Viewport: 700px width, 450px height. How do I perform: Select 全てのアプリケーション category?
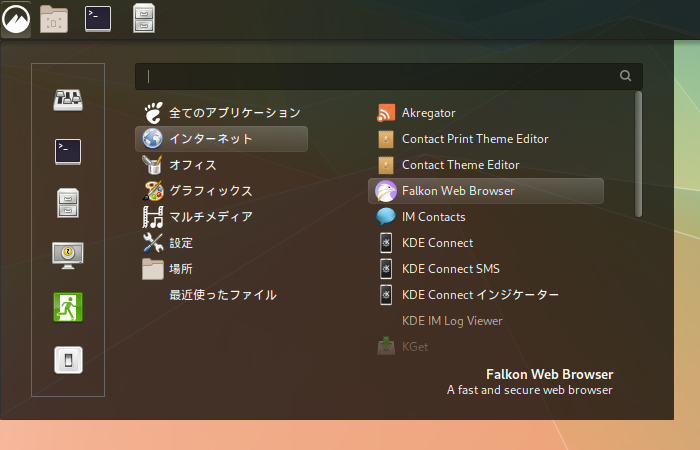click(x=221, y=113)
